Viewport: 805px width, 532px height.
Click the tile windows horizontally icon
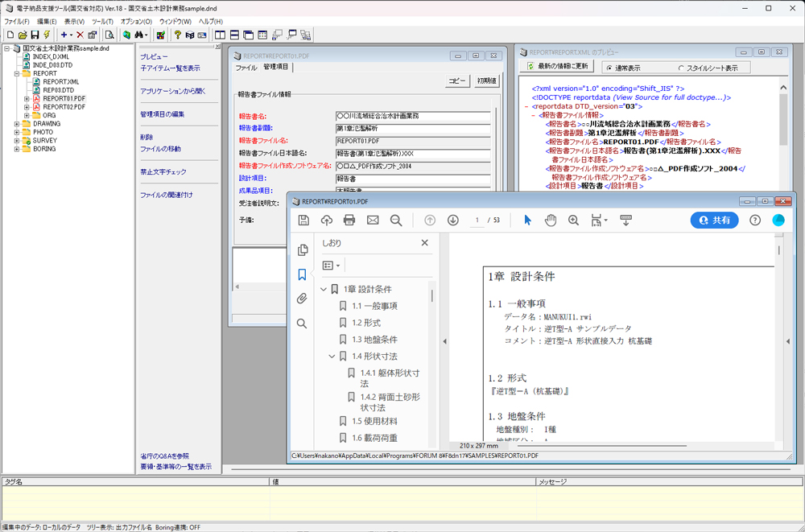click(x=234, y=35)
